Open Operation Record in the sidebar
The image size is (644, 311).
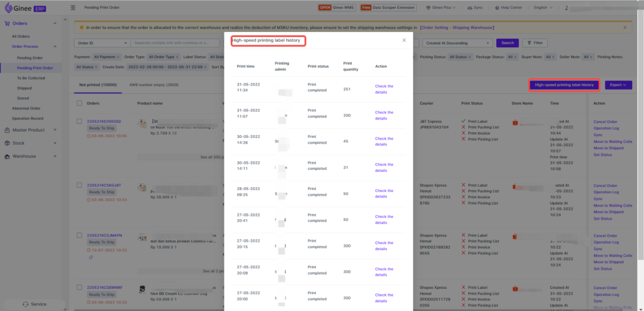pos(28,118)
